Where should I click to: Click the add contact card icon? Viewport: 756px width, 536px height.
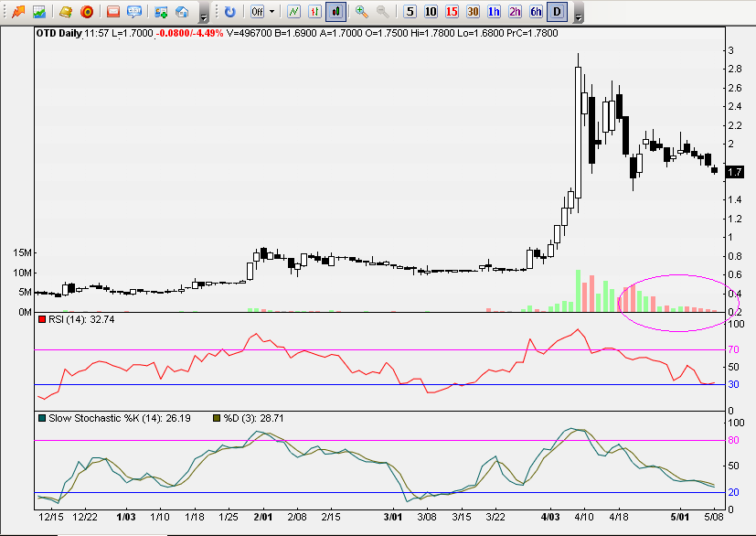click(x=161, y=12)
